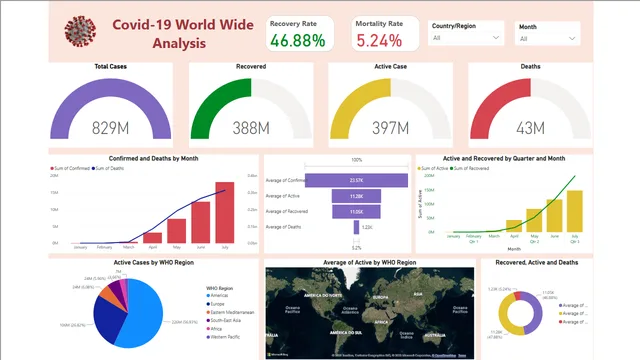Select the May bar in Confirmed and Deaths chart

click(176, 231)
